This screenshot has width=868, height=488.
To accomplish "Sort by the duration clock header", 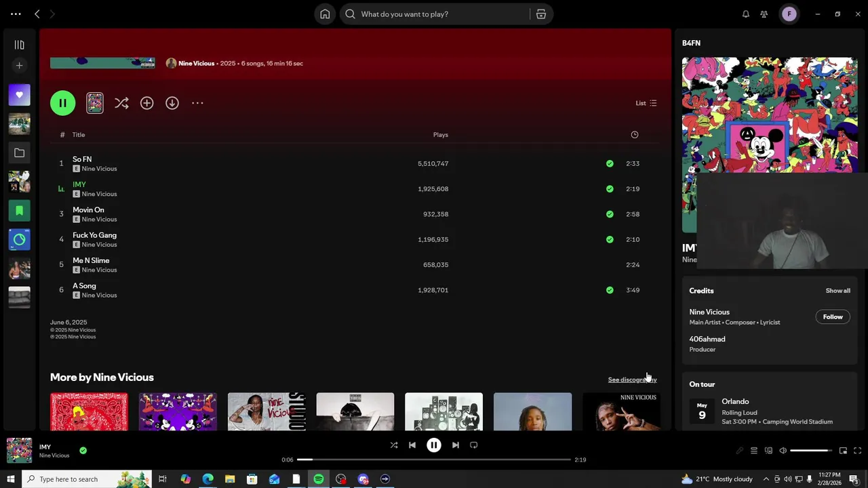I will pos(635,135).
